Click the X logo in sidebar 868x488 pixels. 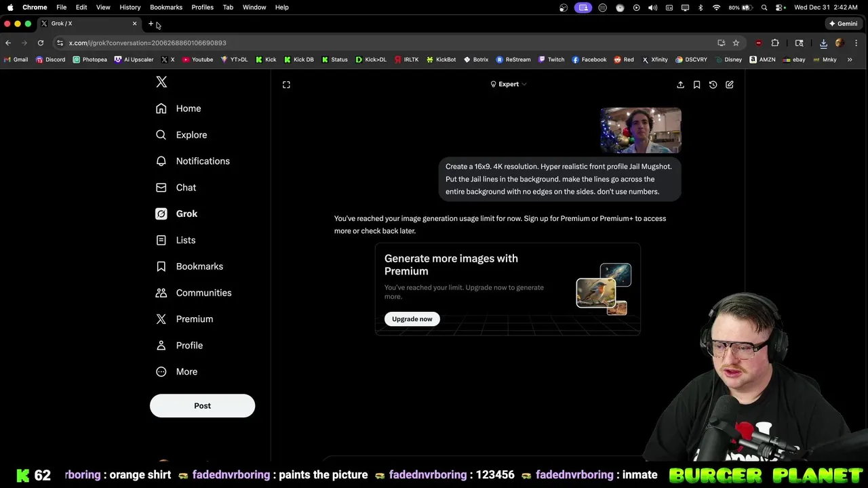click(161, 82)
